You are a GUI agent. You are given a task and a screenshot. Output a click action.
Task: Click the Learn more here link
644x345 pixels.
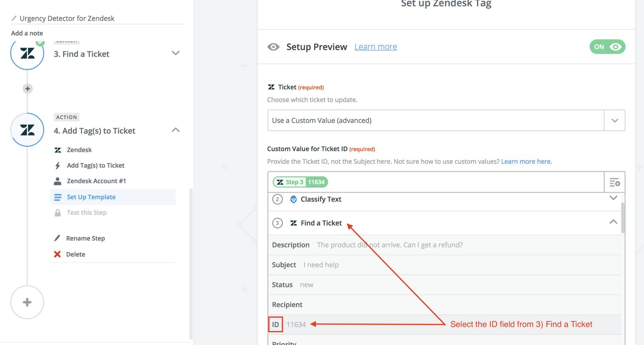click(x=526, y=162)
